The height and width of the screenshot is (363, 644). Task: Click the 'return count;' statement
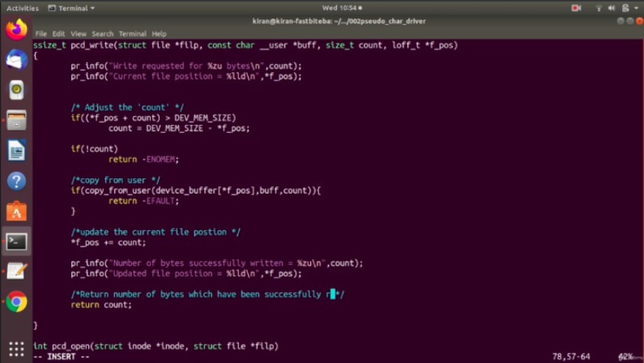point(101,305)
